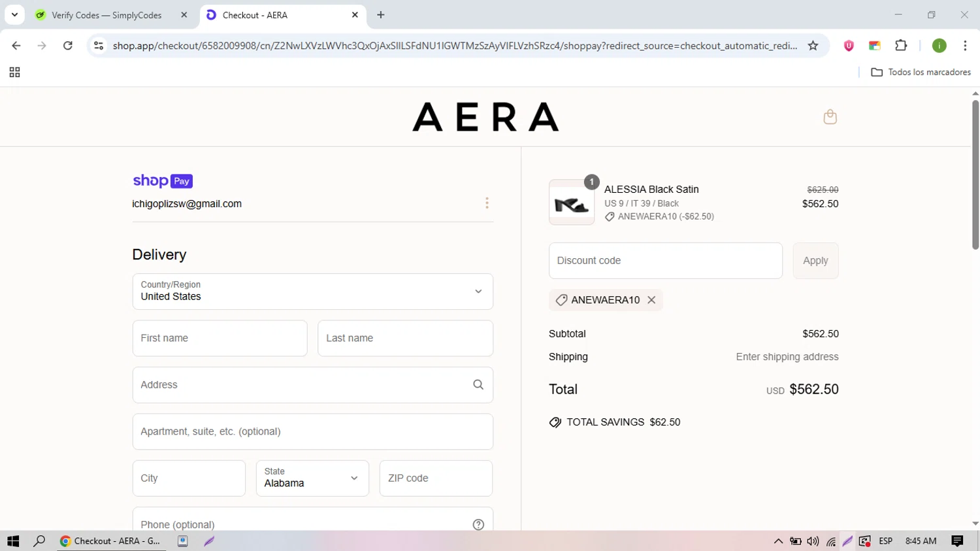Open the Todos los marcadores bookmarks folder
Image resolution: width=980 pixels, height=551 pixels.
point(921,73)
